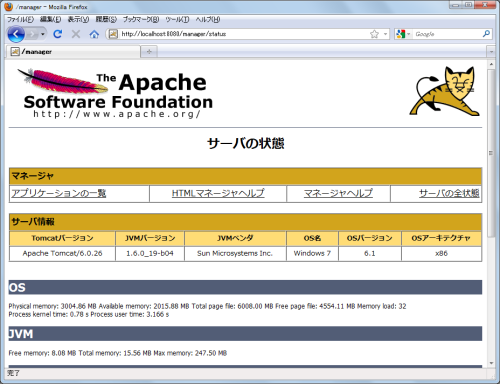Open the address bar history dropdown

click(x=385, y=34)
